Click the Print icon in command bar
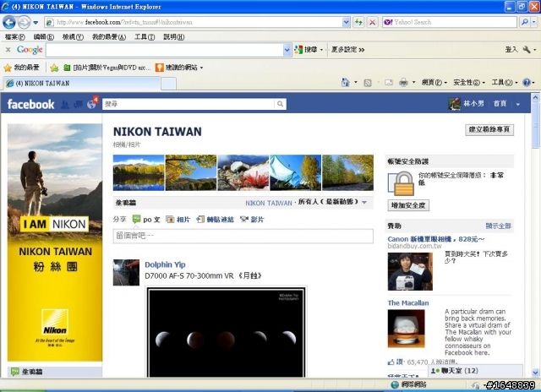The width and height of the screenshot is (541, 392). point(403,83)
